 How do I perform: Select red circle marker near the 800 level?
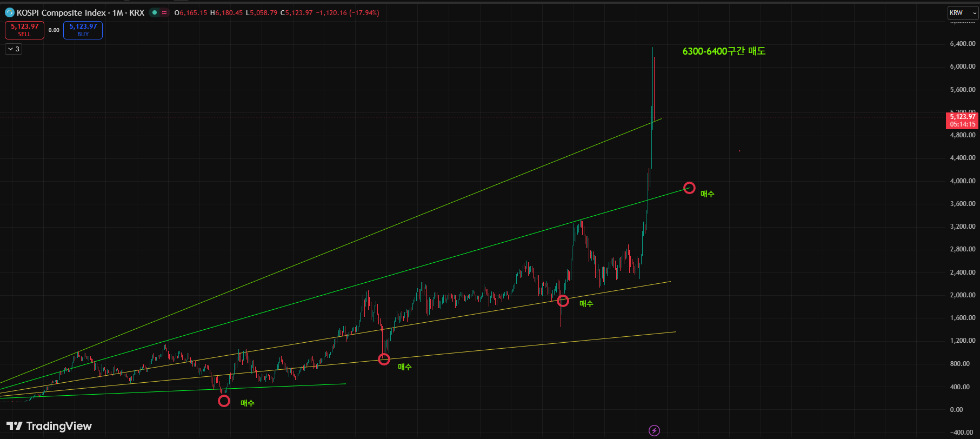pyautogui.click(x=384, y=359)
